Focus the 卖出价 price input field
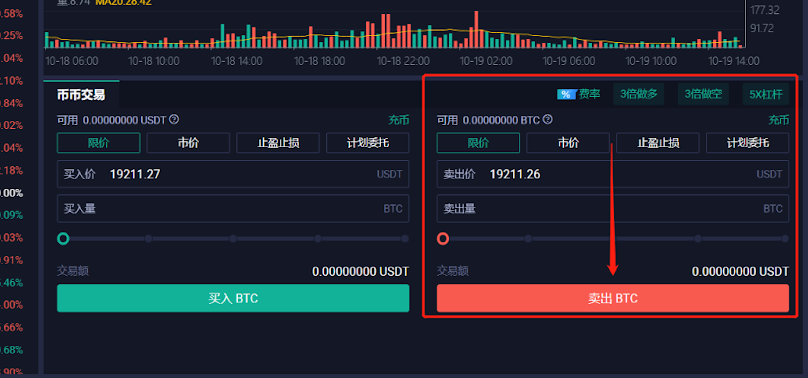 coord(613,174)
